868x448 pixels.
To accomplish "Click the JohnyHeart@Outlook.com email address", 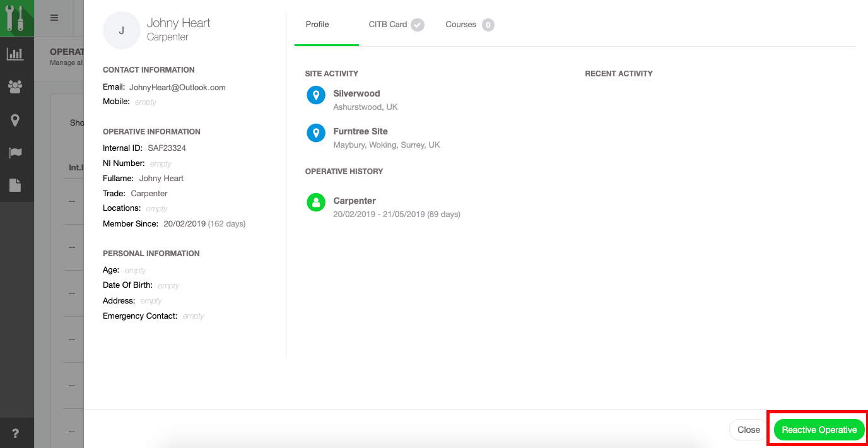I will click(177, 88).
